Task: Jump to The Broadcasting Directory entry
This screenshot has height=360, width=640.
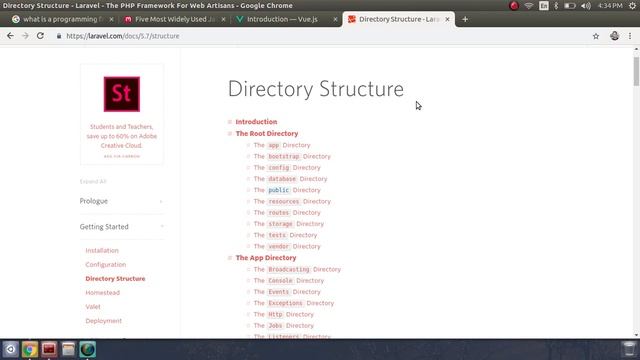Action: [297, 269]
